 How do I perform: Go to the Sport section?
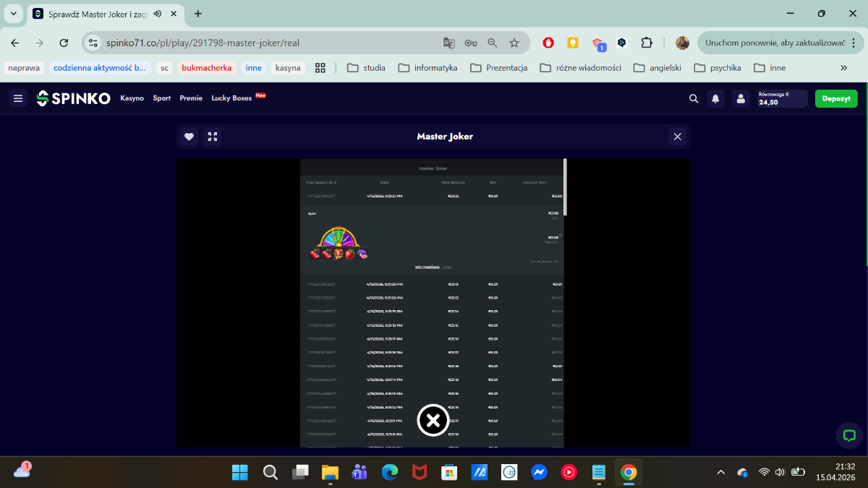[161, 98]
